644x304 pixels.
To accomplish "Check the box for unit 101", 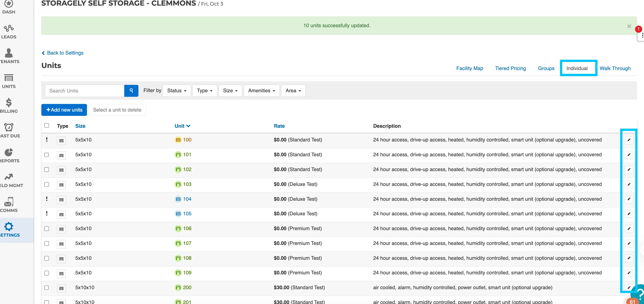I will [47, 155].
